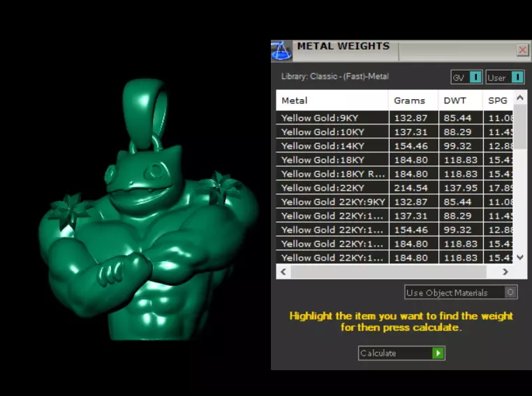Screen dimensions: 532x396
Task: Toggle the User switch
Action: point(505,78)
